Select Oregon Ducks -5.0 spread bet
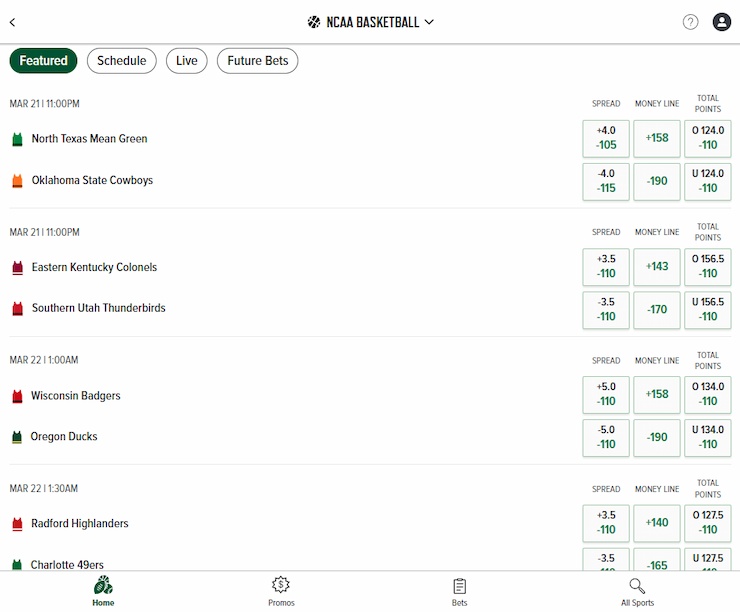This screenshot has width=740, height=612. [606, 438]
